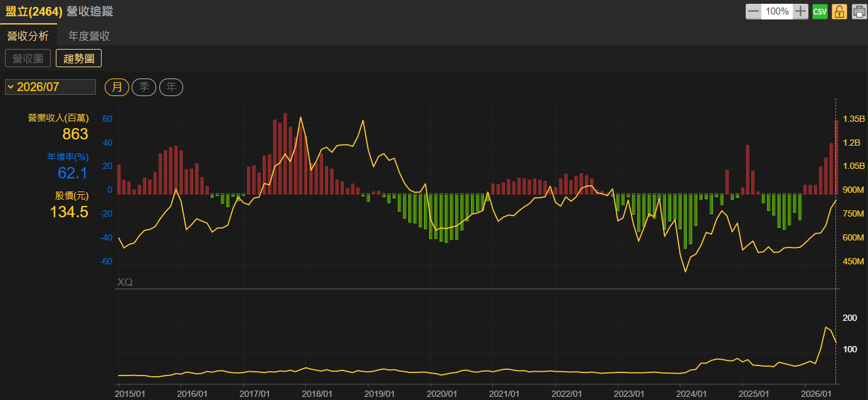The image size is (868, 400).
Task: Click the padlock lock icon
Action: click(839, 11)
